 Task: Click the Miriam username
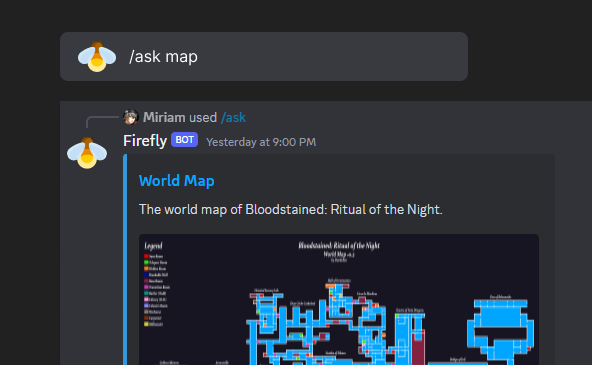tap(164, 117)
